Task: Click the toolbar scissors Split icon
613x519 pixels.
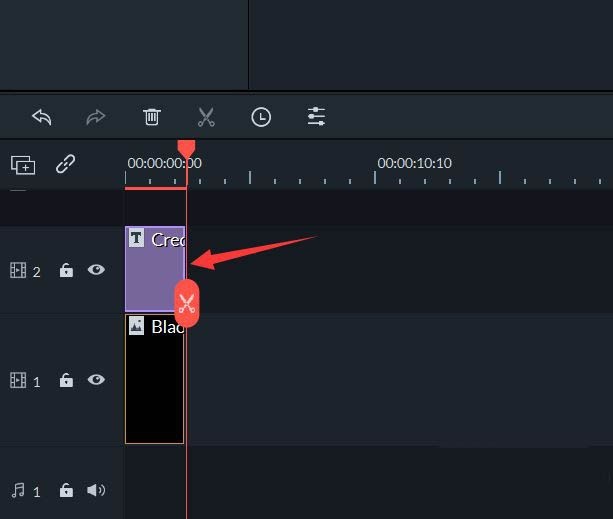Action: pyautogui.click(x=206, y=117)
